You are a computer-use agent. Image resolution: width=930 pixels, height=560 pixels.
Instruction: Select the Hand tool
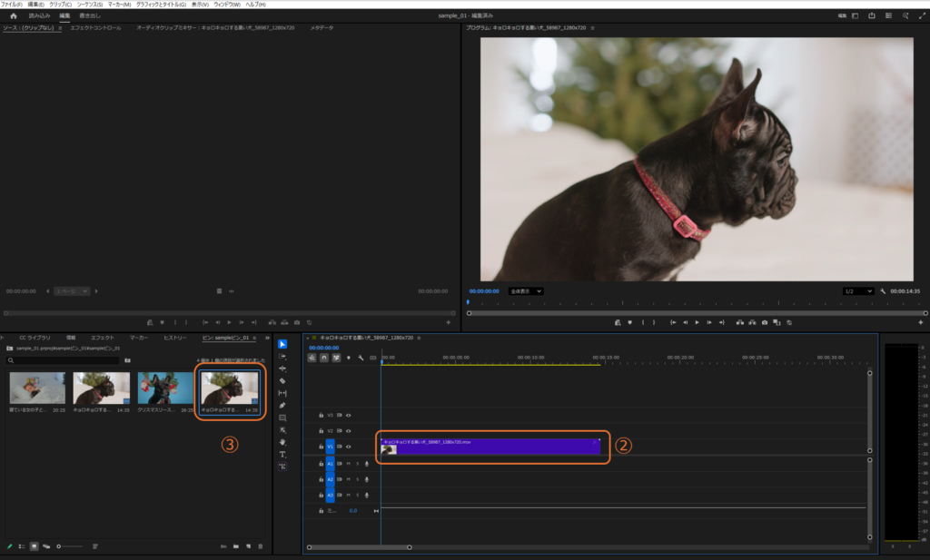point(282,442)
